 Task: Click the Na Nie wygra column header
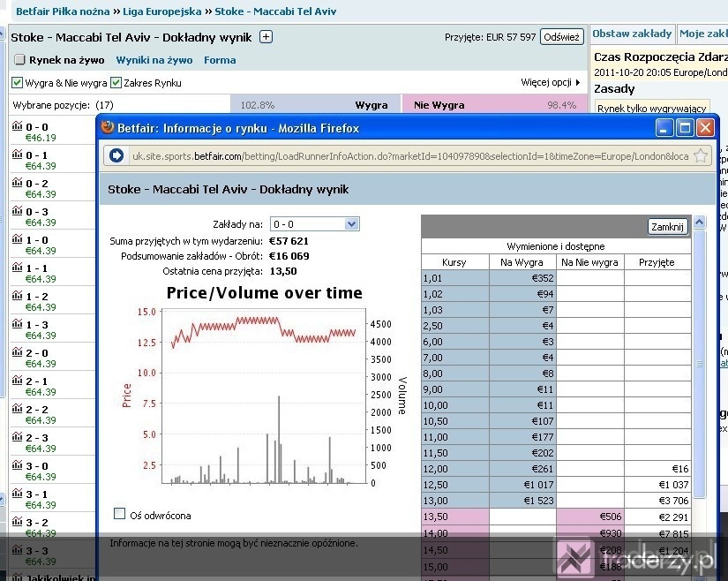pos(589,262)
